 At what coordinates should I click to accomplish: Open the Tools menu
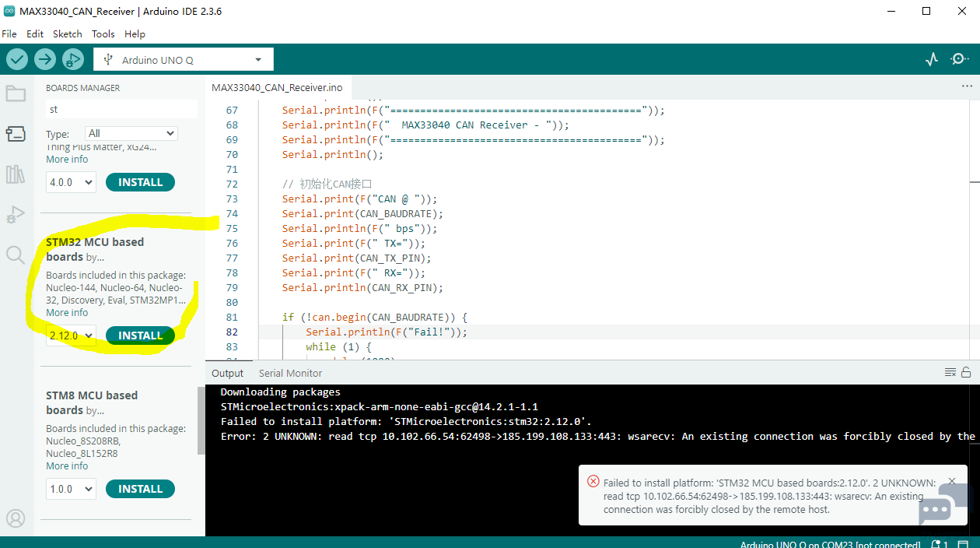coord(103,34)
